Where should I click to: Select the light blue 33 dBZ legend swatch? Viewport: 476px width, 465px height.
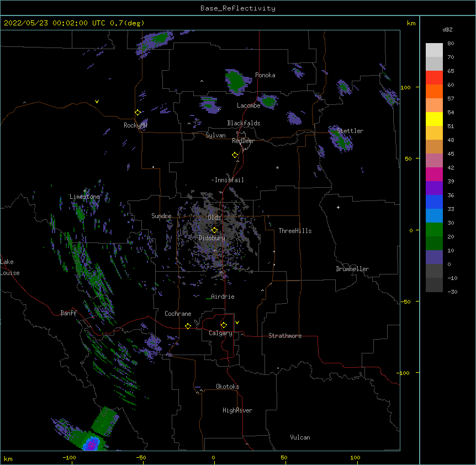point(434,216)
